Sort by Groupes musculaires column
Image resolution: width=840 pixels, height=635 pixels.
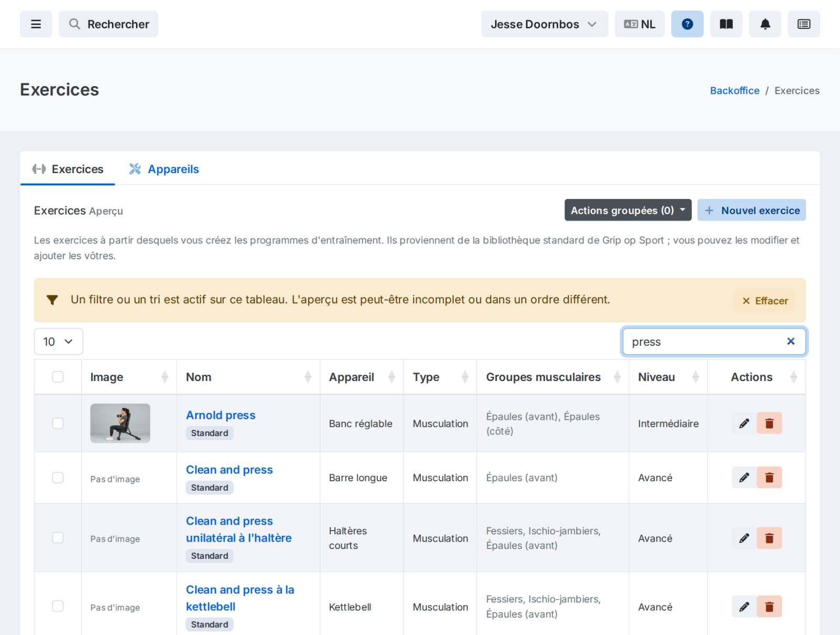pos(553,377)
